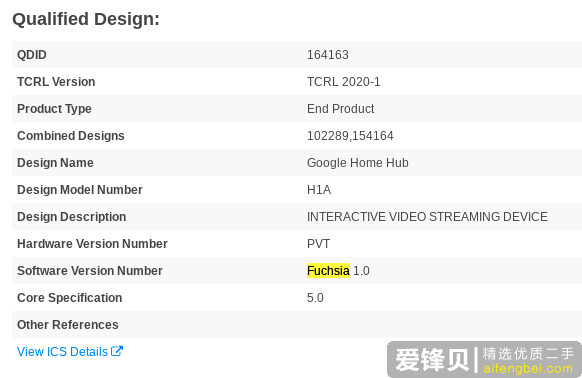
Task: Click the PVT hardware version value
Action: pyautogui.click(x=318, y=244)
